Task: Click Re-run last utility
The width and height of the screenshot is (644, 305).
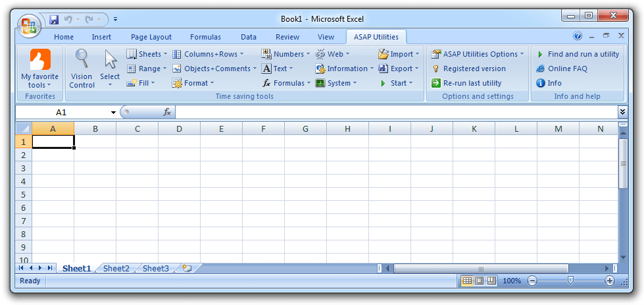Action: point(466,83)
